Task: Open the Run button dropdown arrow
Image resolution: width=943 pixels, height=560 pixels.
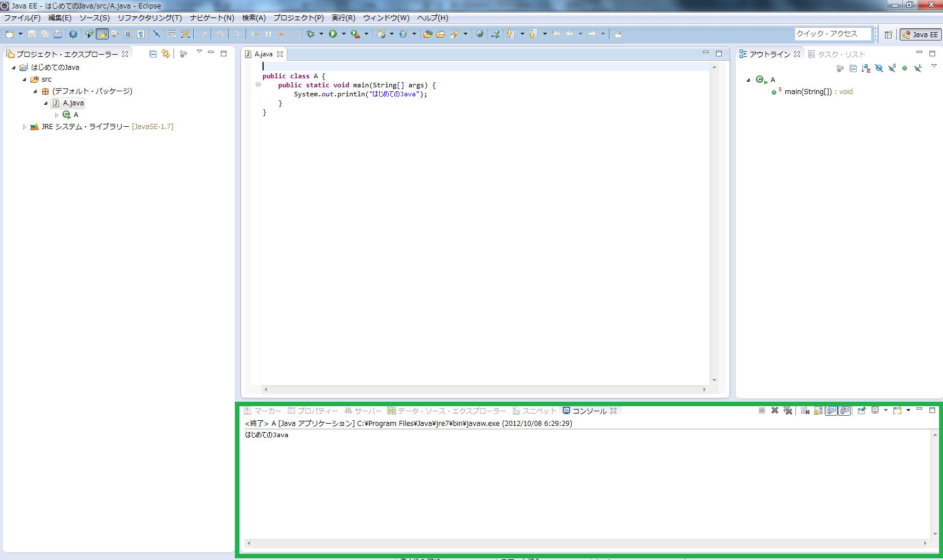Action: click(344, 34)
